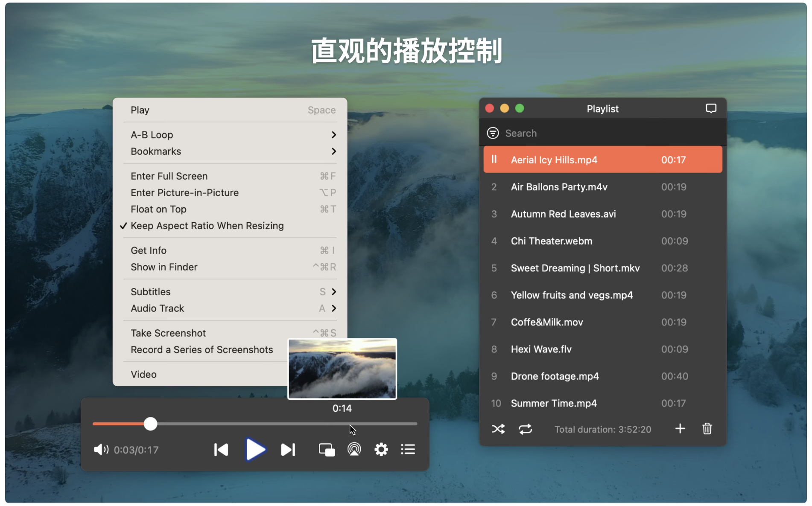The width and height of the screenshot is (812, 506).
Task: Uncheck Keep Aspect Ratio When Resizing
Action: click(207, 225)
